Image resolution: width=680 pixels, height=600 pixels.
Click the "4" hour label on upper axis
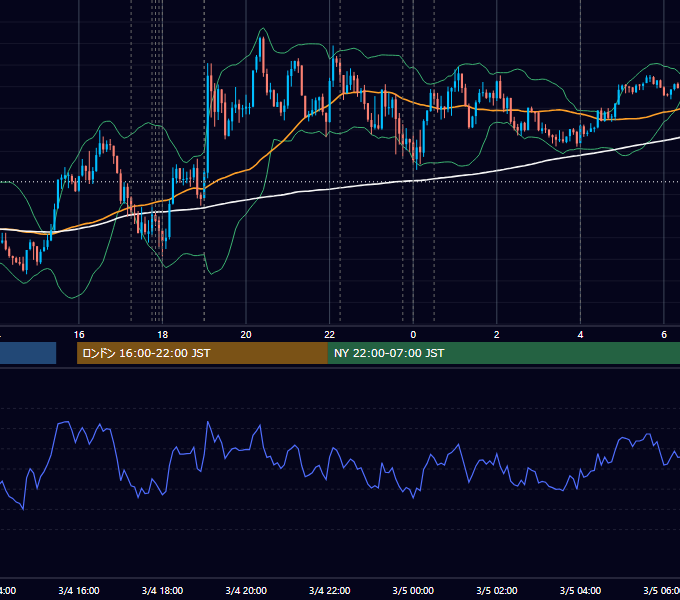tap(580, 335)
